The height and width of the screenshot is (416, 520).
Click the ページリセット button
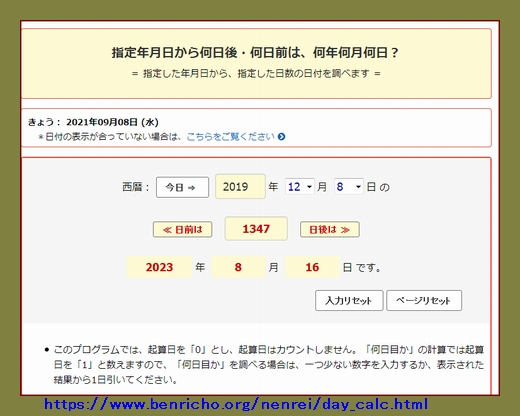click(424, 300)
